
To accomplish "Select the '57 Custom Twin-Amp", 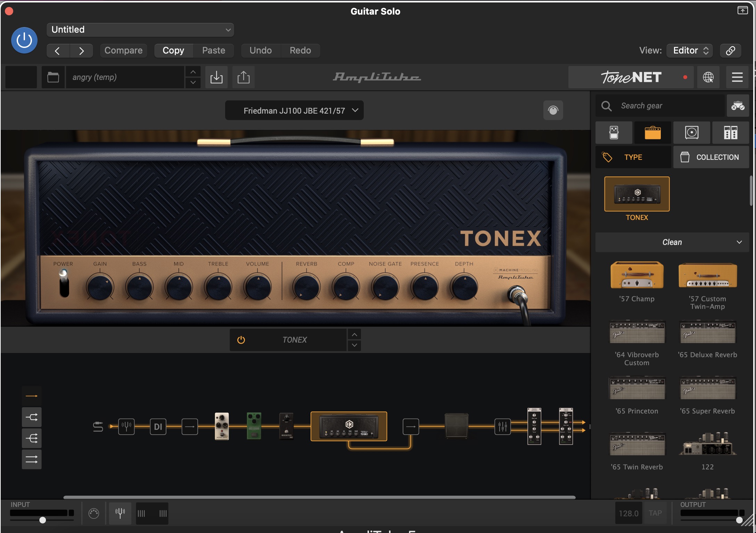I will (708, 275).
